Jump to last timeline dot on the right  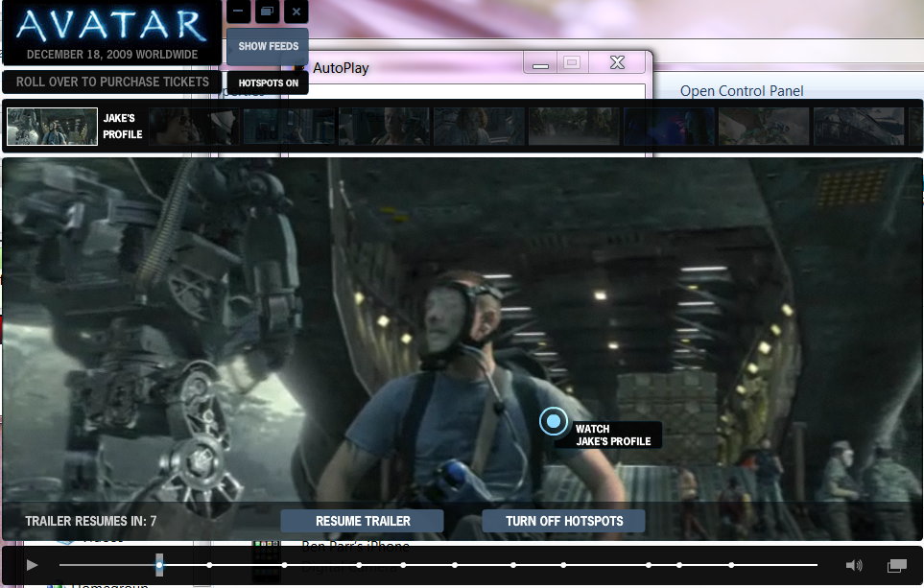[731, 565]
